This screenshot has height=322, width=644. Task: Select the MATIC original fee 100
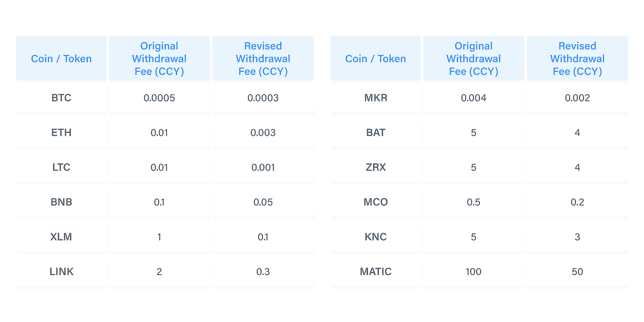[473, 272]
